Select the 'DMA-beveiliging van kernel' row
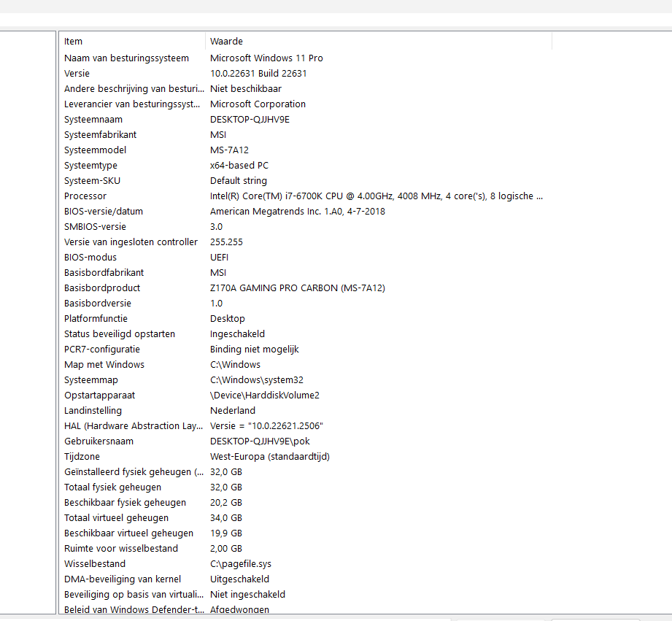 pos(123,580)
